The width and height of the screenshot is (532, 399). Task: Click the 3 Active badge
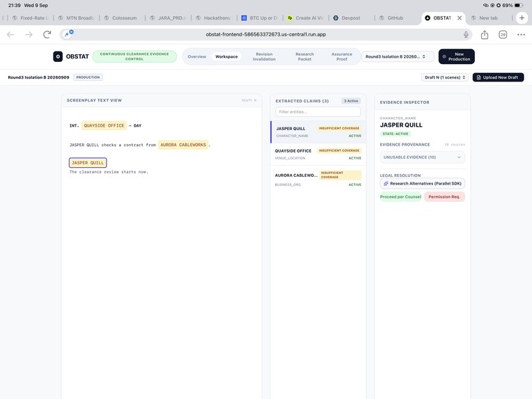(x=351, y=101)
